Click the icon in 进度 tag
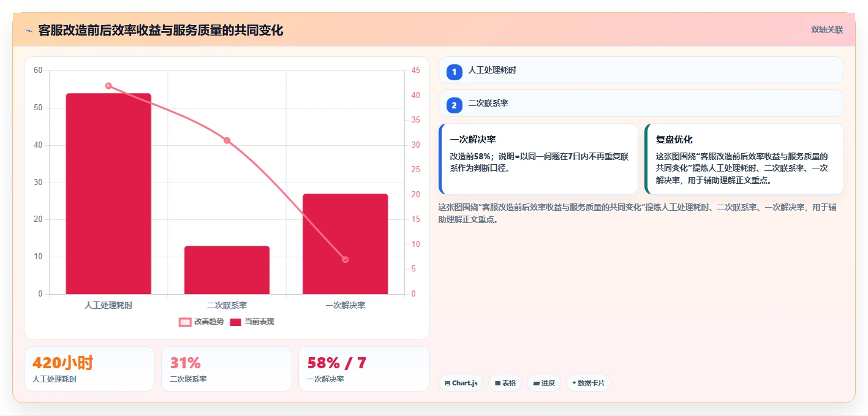This screenshot has height=416, width=868. click(x=537, y=384)
